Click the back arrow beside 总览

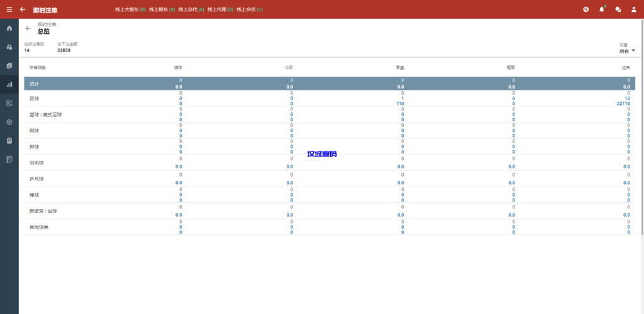(x=28, y=29)
